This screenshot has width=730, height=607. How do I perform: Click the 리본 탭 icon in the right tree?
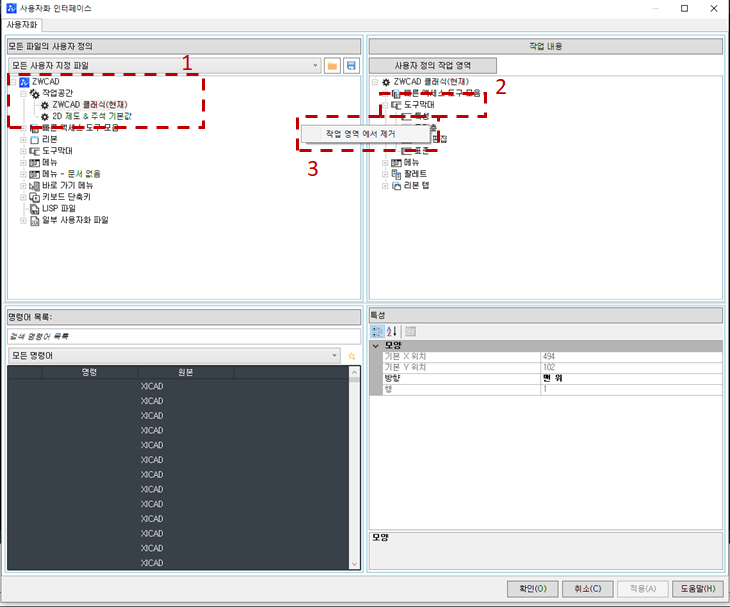[396, 186]
